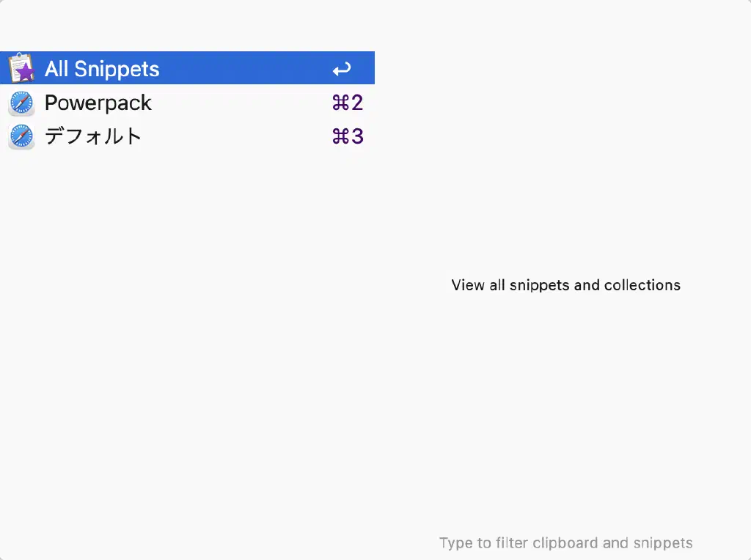751x560 pixels.
Task: Click the ⌘2 shortcut symbol beside Powerpack
Action: (348, 103)
